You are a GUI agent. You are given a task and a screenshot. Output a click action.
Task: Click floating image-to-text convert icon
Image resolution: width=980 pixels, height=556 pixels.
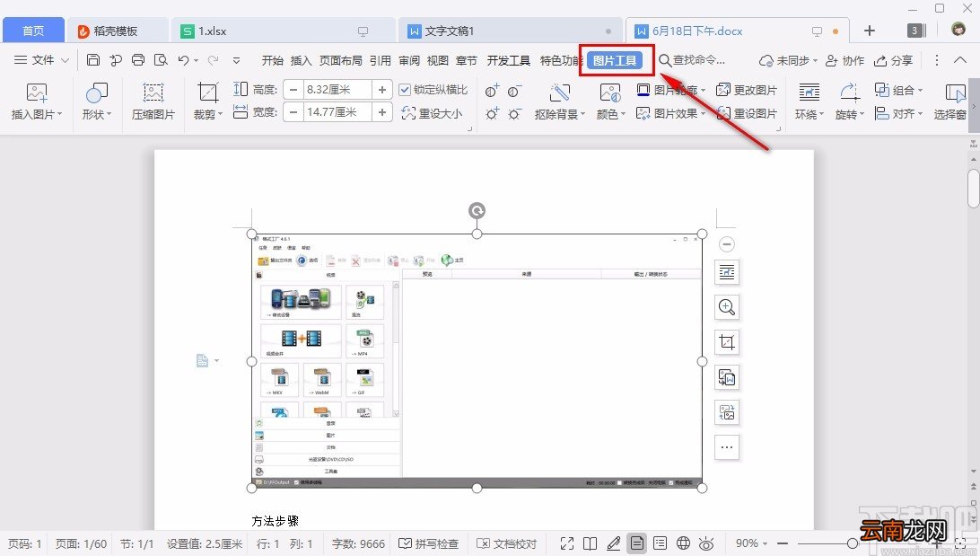tap(726, 377)
